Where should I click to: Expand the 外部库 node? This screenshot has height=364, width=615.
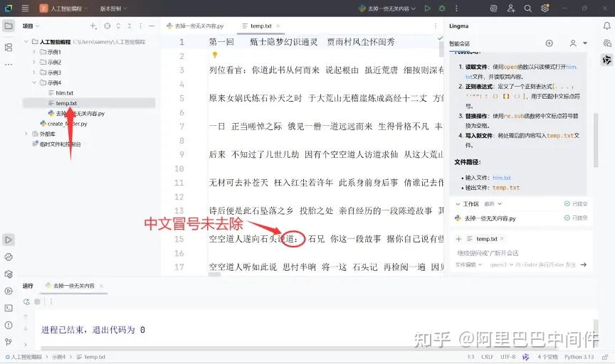pos(26,134)
